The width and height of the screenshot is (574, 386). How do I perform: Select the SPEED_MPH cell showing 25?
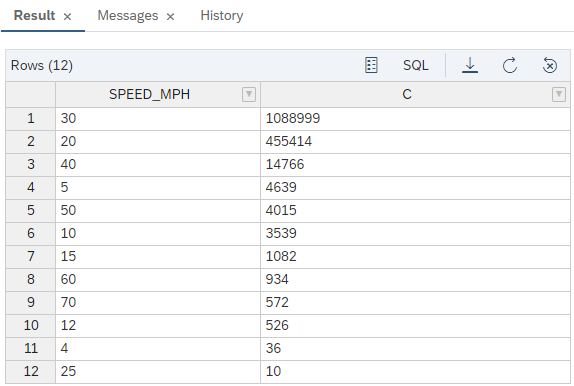(x=158, y=372)
